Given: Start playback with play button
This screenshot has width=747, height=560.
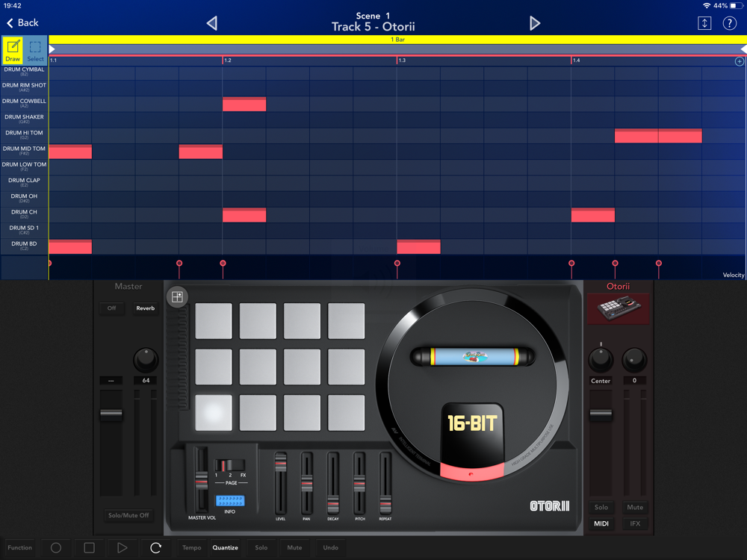Looking at the screenshot, I should pos(122,547).
